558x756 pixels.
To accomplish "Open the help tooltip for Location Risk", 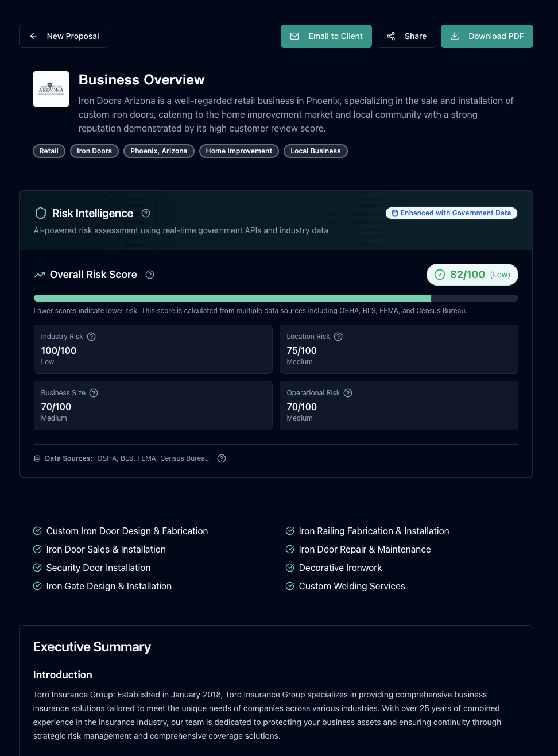I will (x=338, y=336).
